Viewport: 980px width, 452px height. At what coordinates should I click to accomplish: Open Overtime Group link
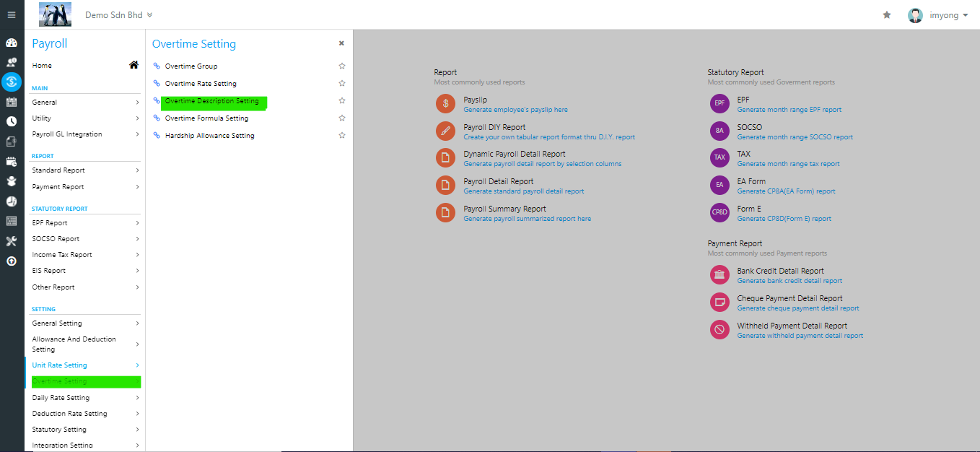pyautogui.click(x=191, y=66)
